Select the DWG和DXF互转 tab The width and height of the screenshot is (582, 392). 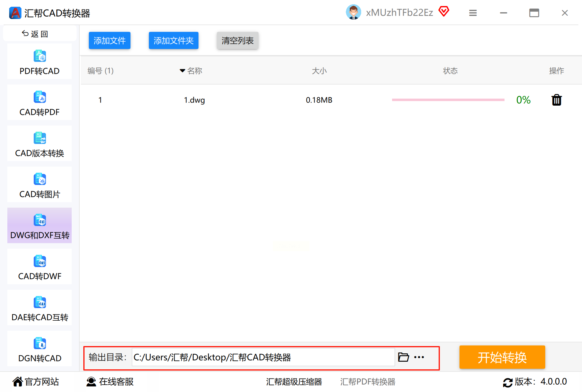pyautogui.click(x=40, y=226)
